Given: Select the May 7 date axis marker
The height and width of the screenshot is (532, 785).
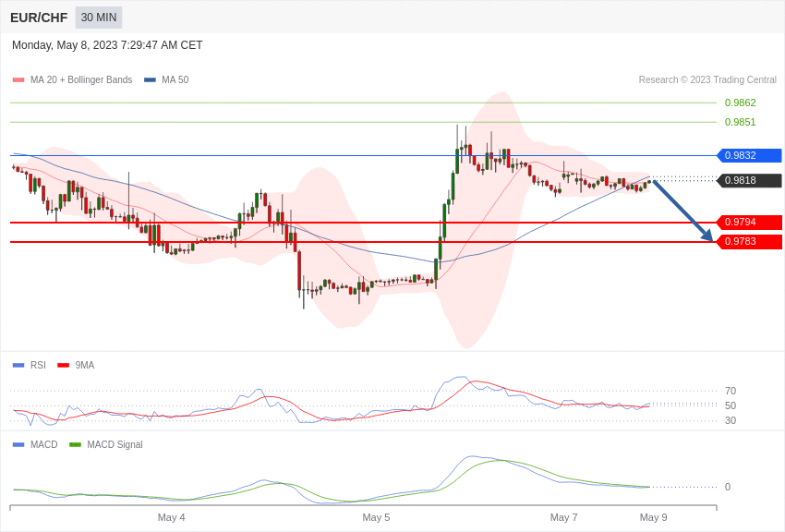Looking at the screenshot, I should pos(563,517).
